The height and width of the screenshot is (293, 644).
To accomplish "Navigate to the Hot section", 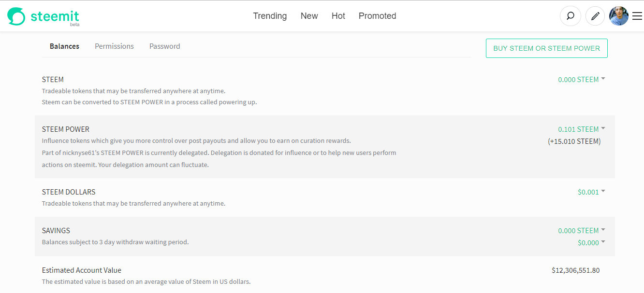I will tap(338, 16).
